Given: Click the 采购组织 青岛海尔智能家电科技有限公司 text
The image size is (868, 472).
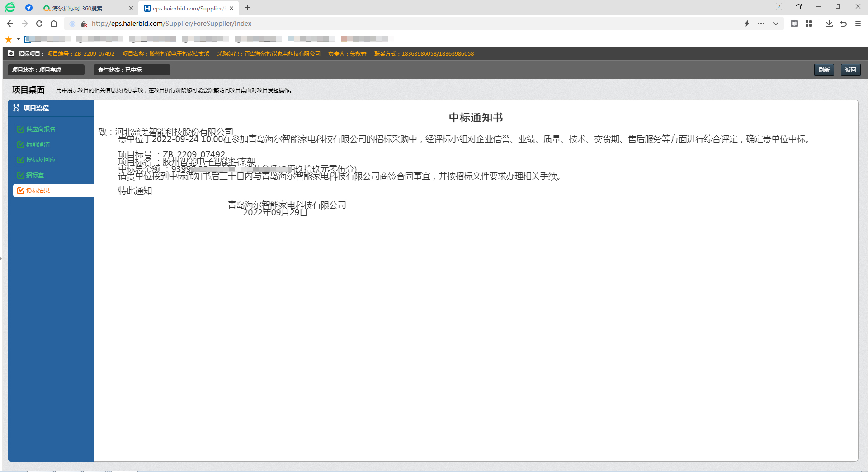Looking at the screenshot, I should [269, 53].
